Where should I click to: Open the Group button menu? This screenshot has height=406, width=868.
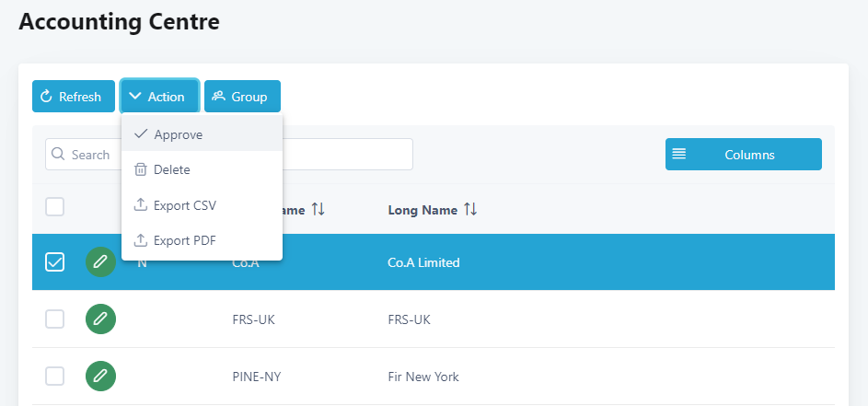tap(242, 97)
